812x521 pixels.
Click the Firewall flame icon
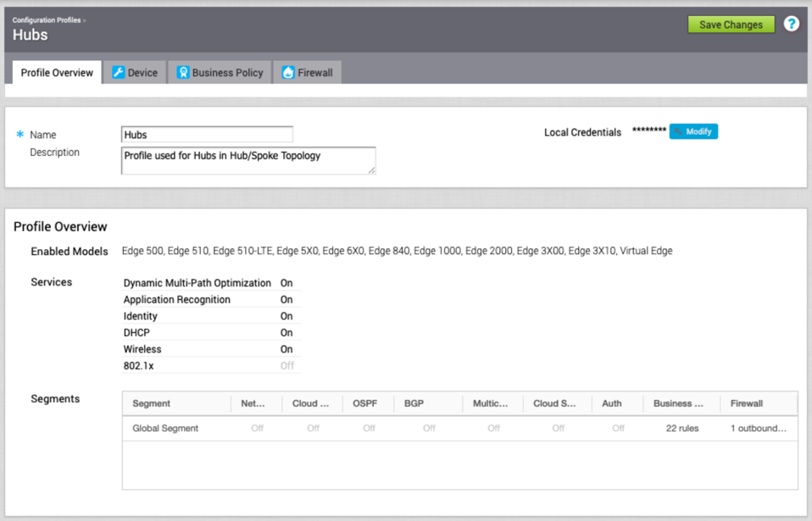click(288, 73)
